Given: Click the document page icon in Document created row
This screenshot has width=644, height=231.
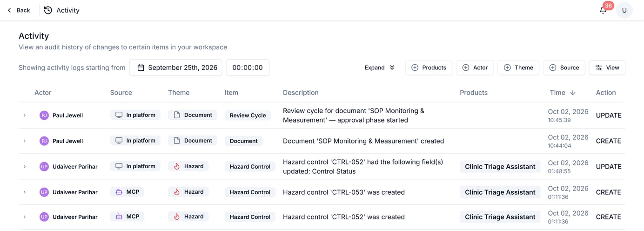Looking at the screenshot, I should 177,140.
